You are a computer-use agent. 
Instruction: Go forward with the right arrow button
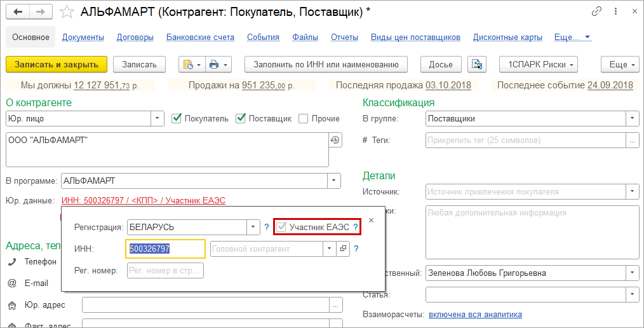pos(41,12)
